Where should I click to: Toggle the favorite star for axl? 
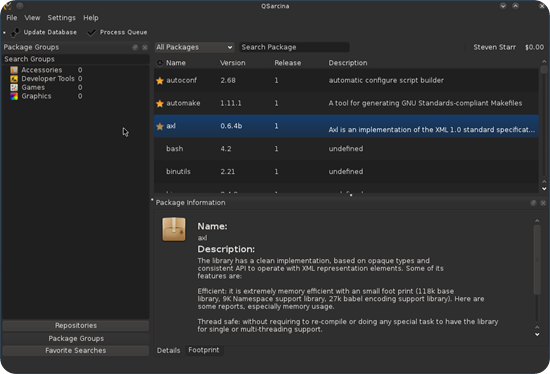160,126
